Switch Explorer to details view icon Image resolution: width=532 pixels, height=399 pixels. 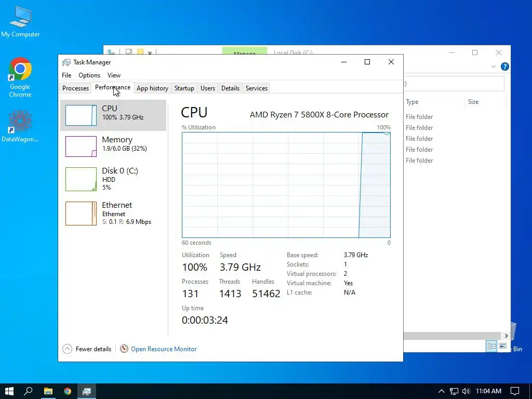491,346
